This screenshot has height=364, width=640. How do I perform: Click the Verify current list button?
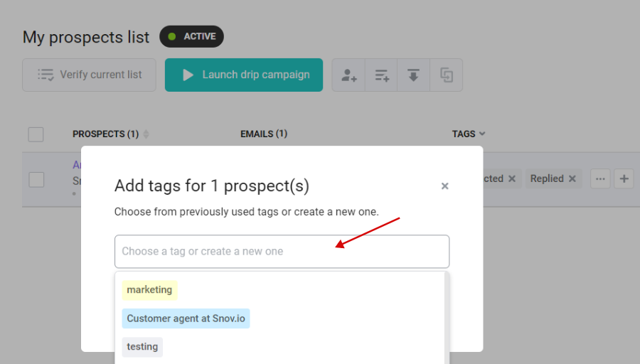(89, 75)
